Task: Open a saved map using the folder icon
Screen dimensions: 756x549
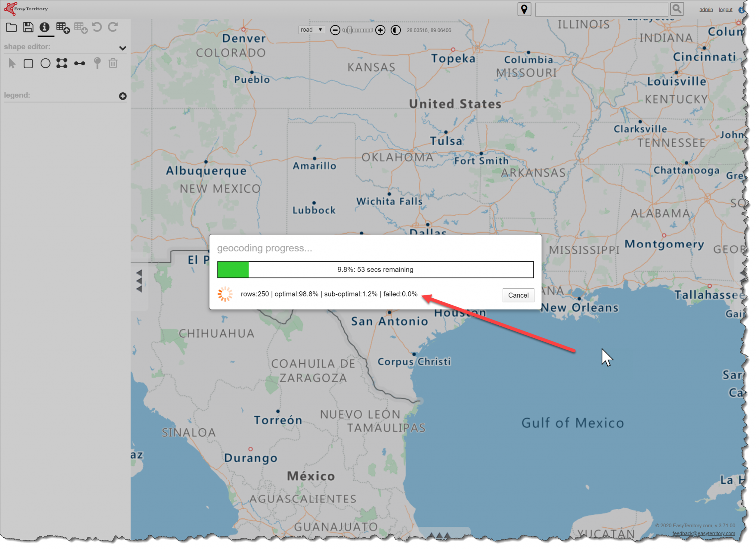Action: 11,27
